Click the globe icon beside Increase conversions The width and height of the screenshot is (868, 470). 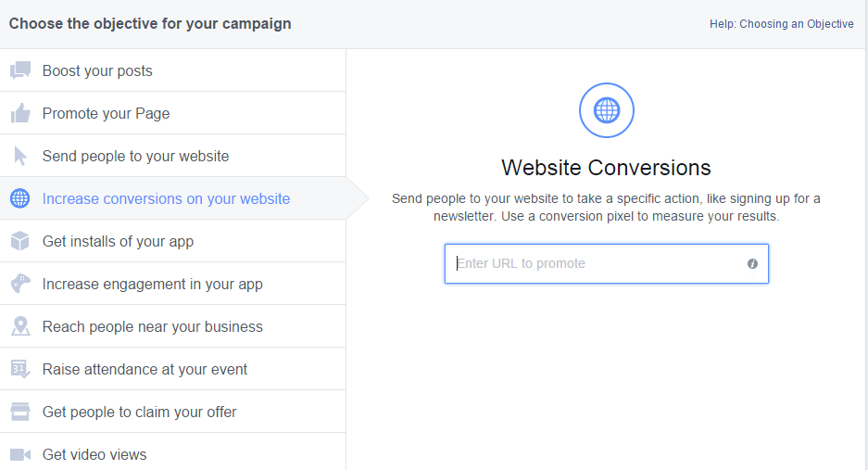pos(19,198)
